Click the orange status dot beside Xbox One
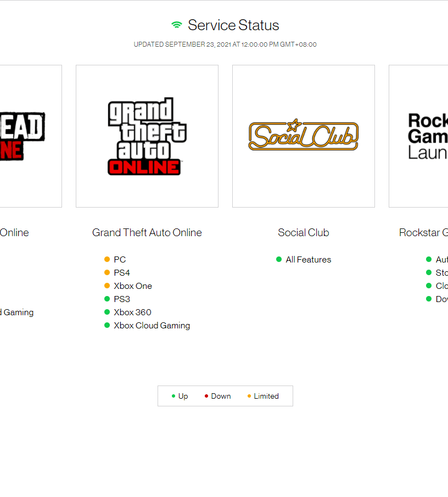This screenshot has width=448, height=497. point(107,286)
